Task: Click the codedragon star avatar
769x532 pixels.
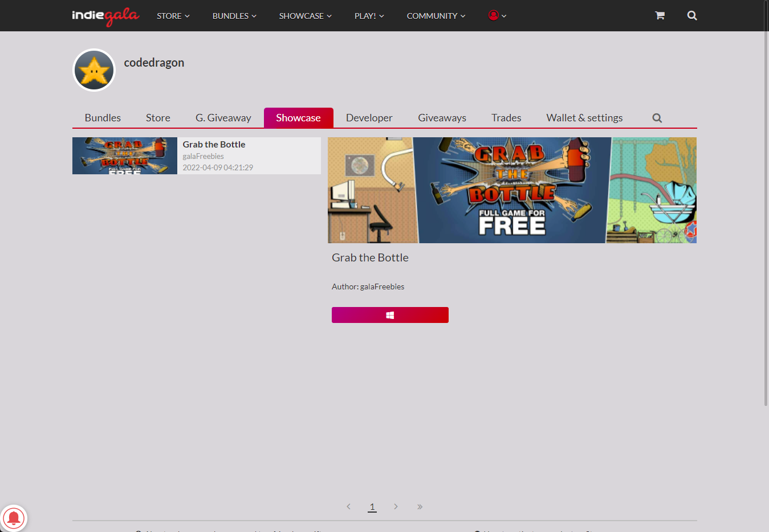Action: 94,70
